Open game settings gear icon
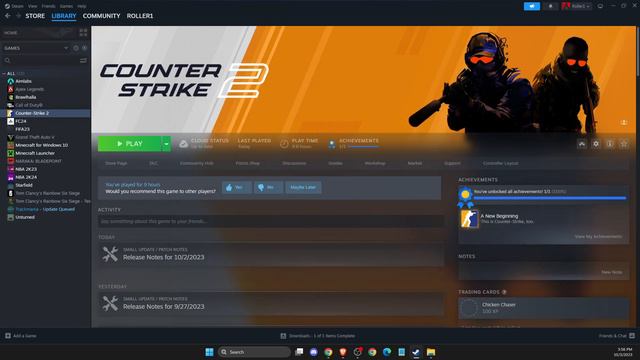Viewport: 640px width, 360px height. coord(596,144)
